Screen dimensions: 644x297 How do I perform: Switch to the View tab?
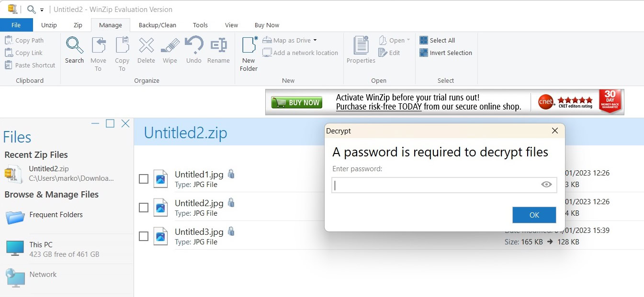(x=231, y=25)
